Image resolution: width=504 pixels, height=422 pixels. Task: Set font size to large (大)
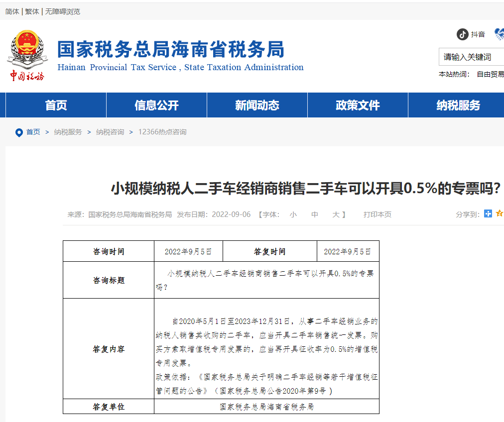336,214
